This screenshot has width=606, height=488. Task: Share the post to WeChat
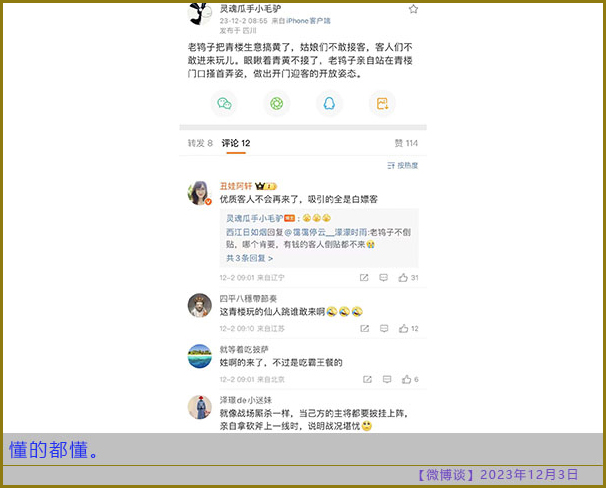(x=224, y=104)
